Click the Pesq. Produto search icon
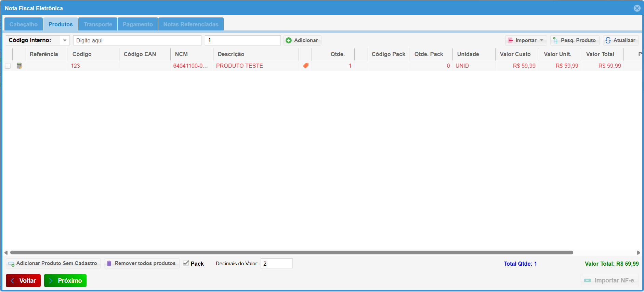 tap(555, 40)
